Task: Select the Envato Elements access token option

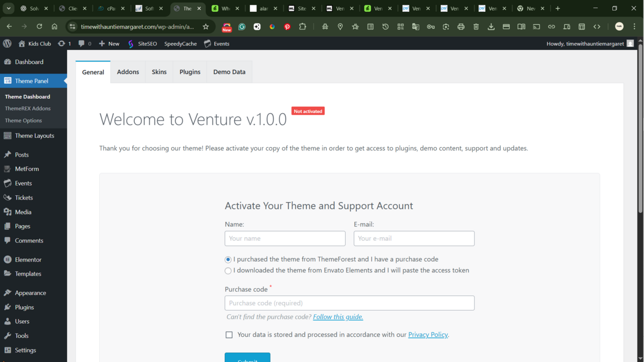Action: click(x=228, y=271)
